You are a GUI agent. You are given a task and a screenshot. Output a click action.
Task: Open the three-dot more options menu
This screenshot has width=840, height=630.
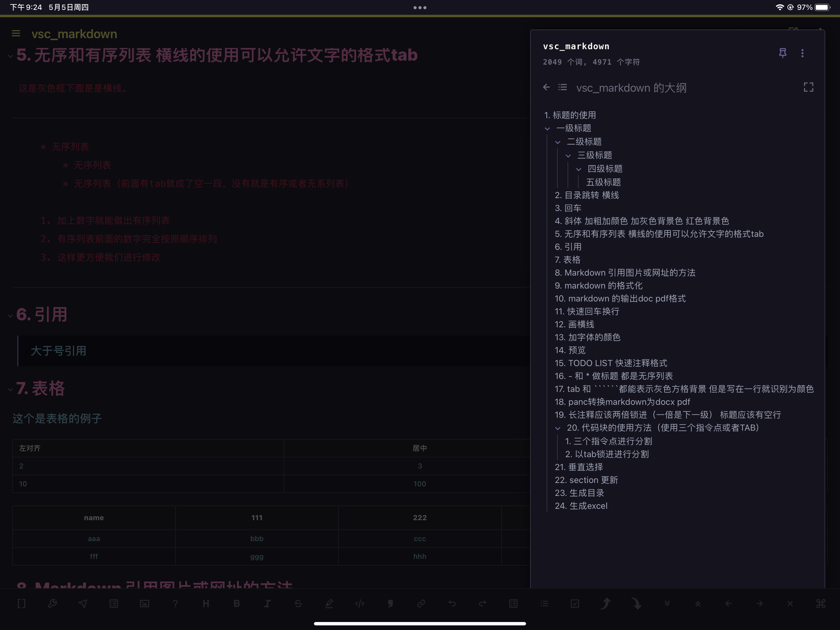802,53
